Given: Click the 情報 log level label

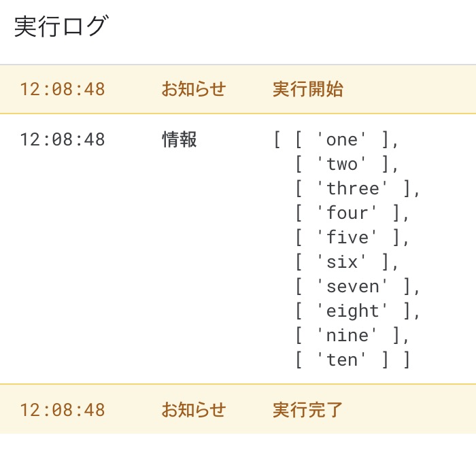Looking at the screenshot, I should point(180,140).
